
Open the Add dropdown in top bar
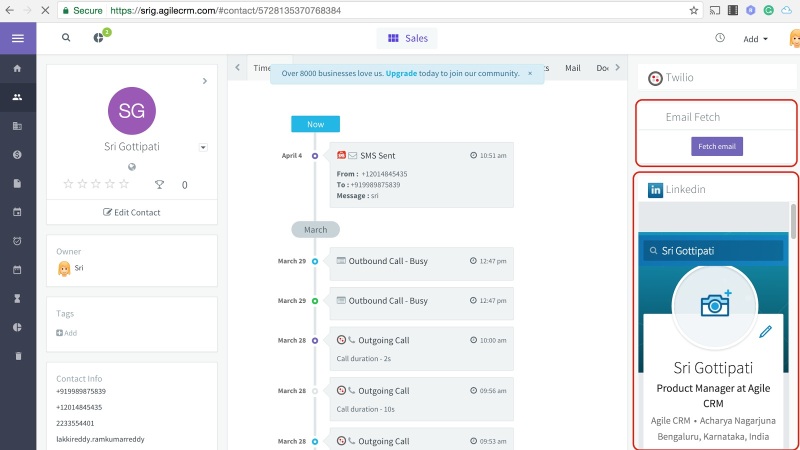click(755, 39)
